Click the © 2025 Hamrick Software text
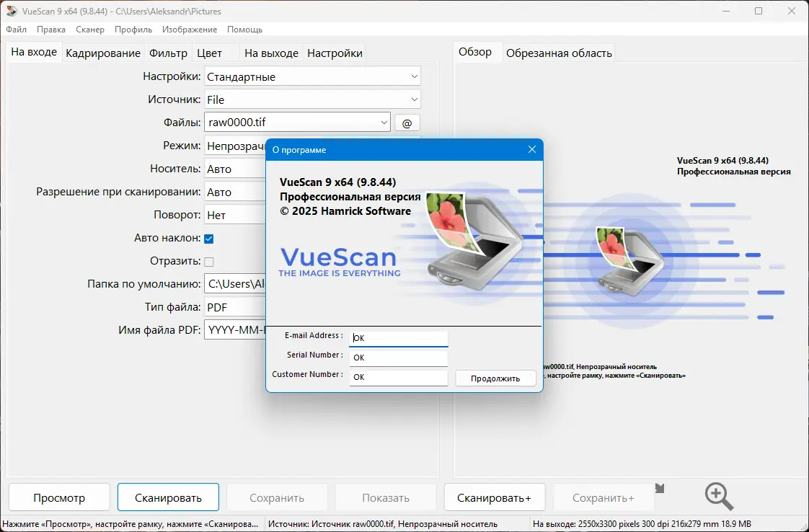This screenshot has height=532, width=809. pos(345,211)
